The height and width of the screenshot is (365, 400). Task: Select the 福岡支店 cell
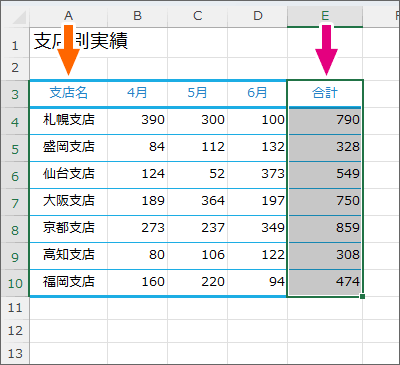(68, 282)
